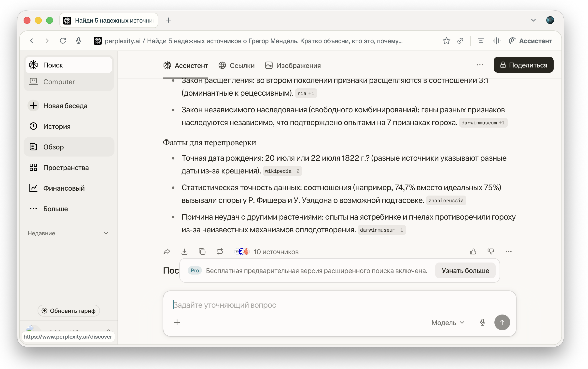Click the Факты для перепроверки heading
The image size is (588, 369).
coord(210,143)
